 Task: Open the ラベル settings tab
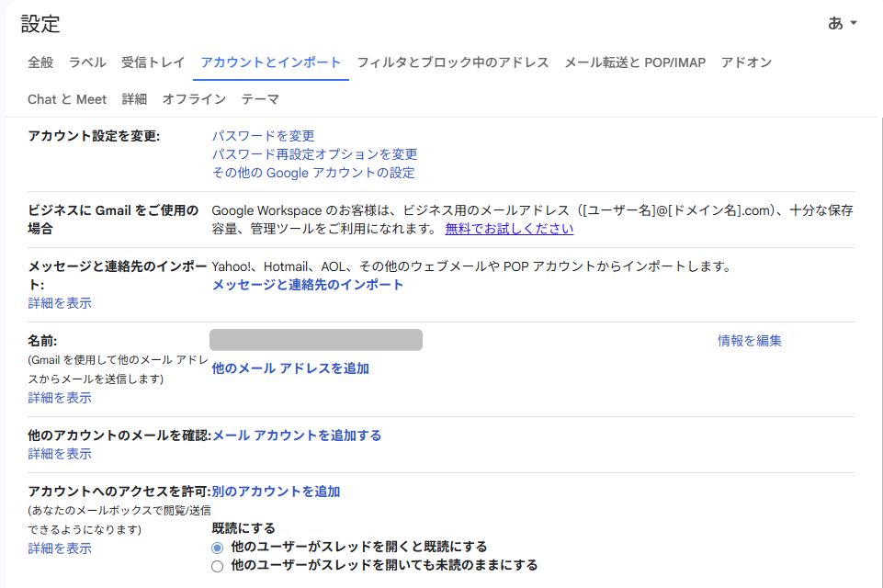click(x=86, y=63)
